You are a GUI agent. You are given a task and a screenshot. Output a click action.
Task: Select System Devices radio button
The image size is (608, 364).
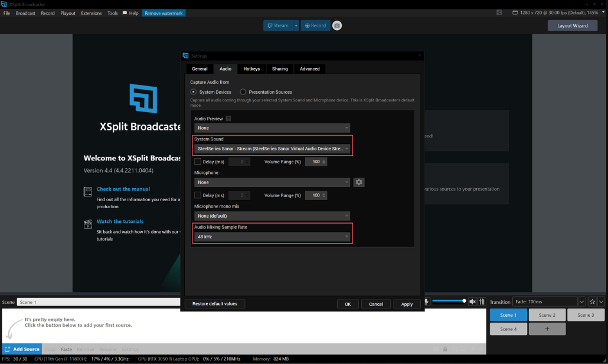[x=194, y=92]
